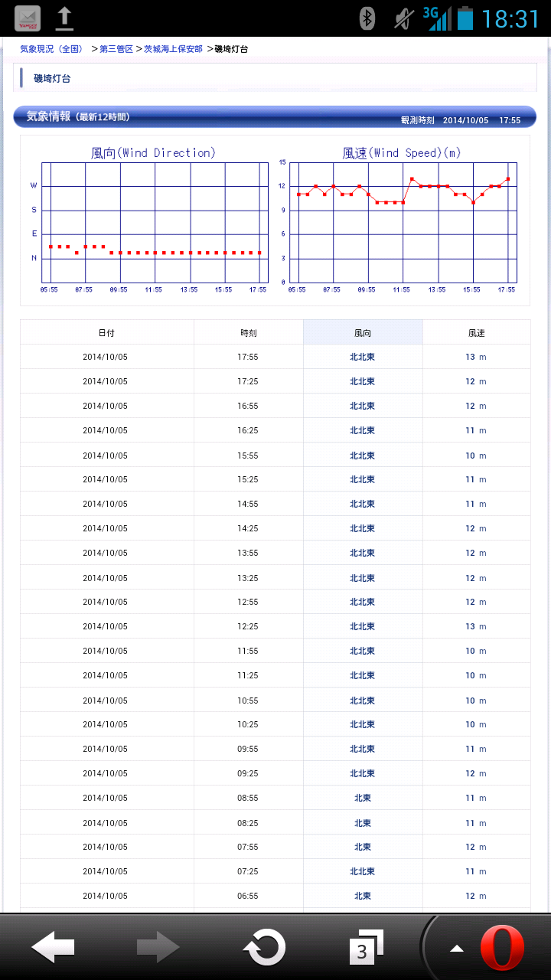Tap the browser forward arrow
Image resolution: width=551 pixels, height=980 pixels.
click(x=158, y=948)
